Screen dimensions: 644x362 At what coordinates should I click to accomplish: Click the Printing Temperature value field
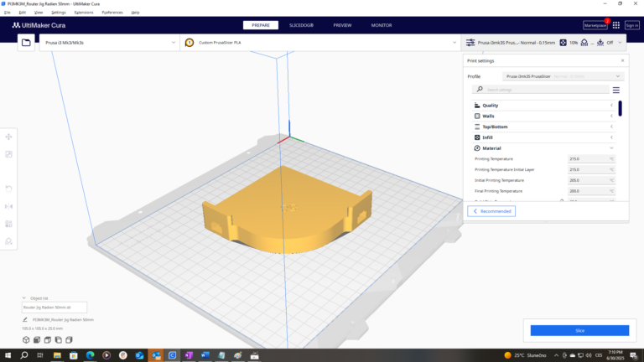[x=591, y=158]
